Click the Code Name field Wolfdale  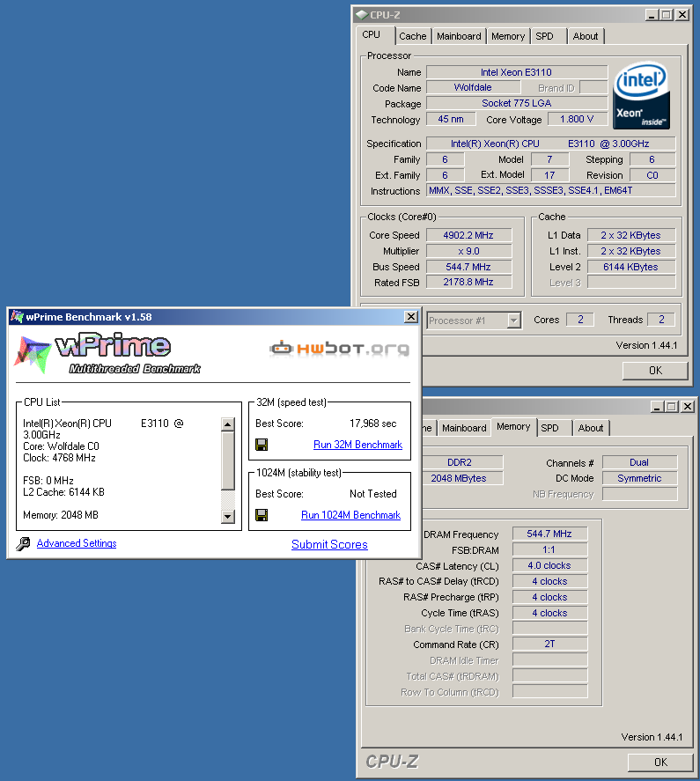click(x=474, y=87)
